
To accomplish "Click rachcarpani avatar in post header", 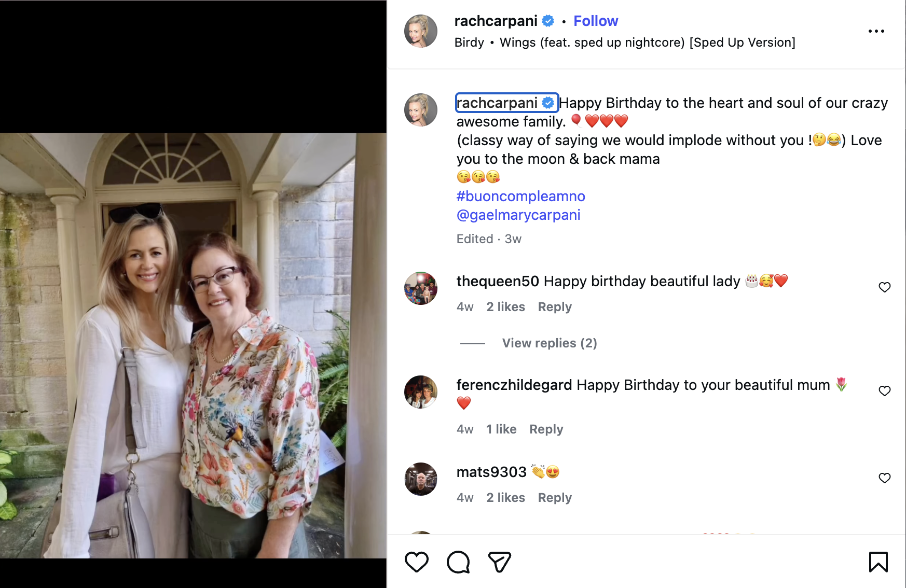I will pyautogui.click(x=420, y=31).
